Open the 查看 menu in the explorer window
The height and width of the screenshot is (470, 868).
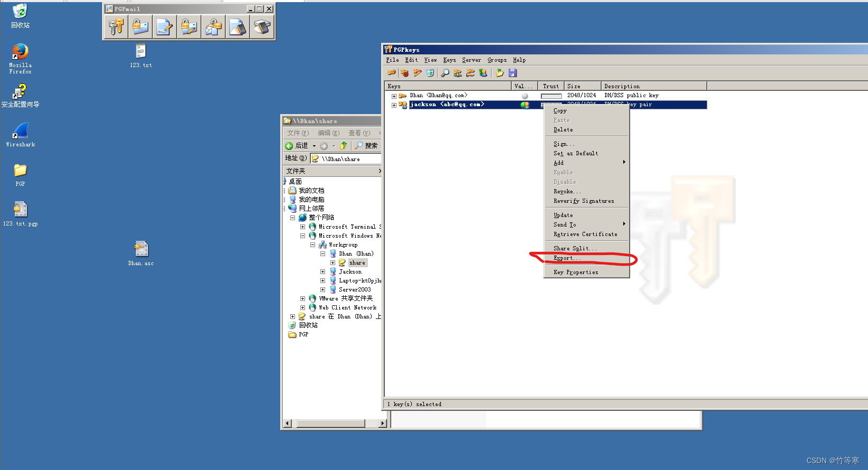click(x=359, y=133)
